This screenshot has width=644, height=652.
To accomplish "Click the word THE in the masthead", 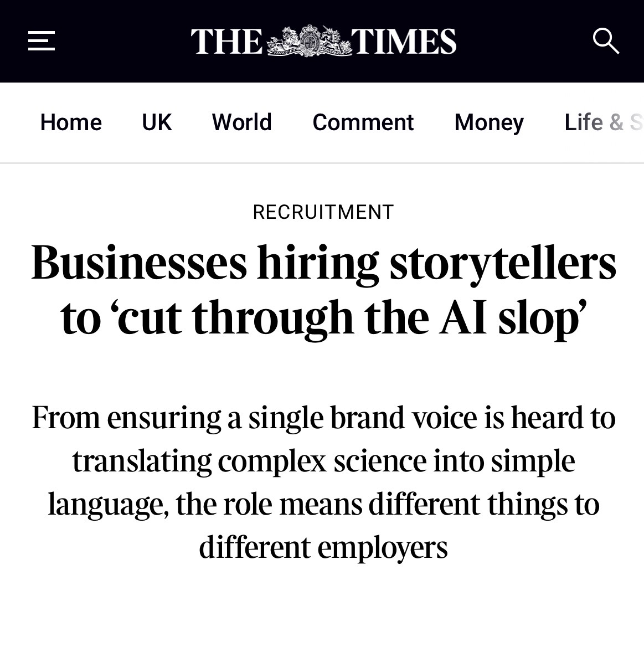I will pos(226,42).
